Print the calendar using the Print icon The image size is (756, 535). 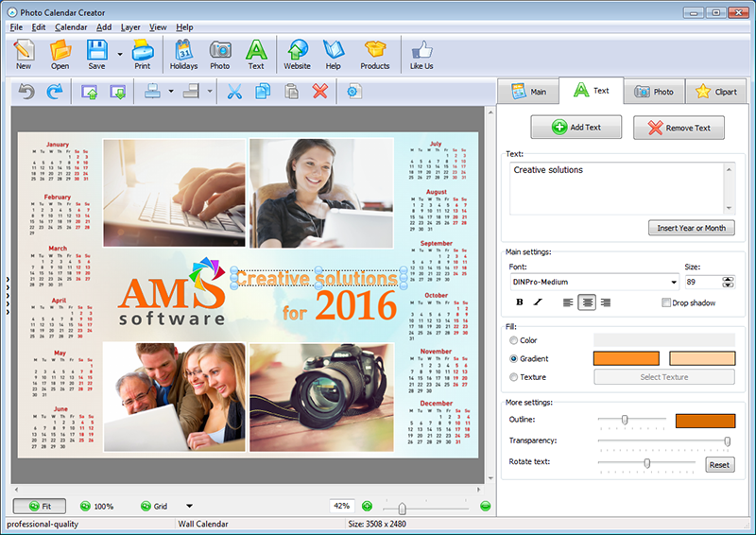[143, 54]
